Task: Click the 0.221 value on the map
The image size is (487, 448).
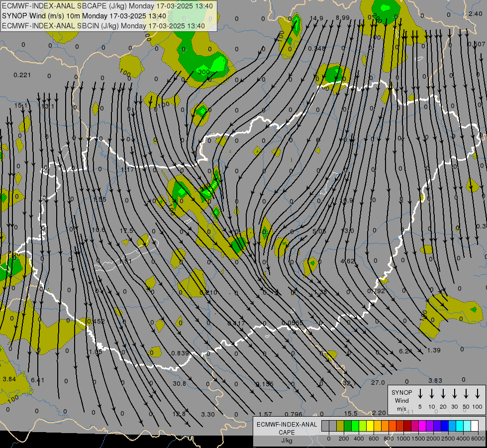Action: tap(22, 75)
